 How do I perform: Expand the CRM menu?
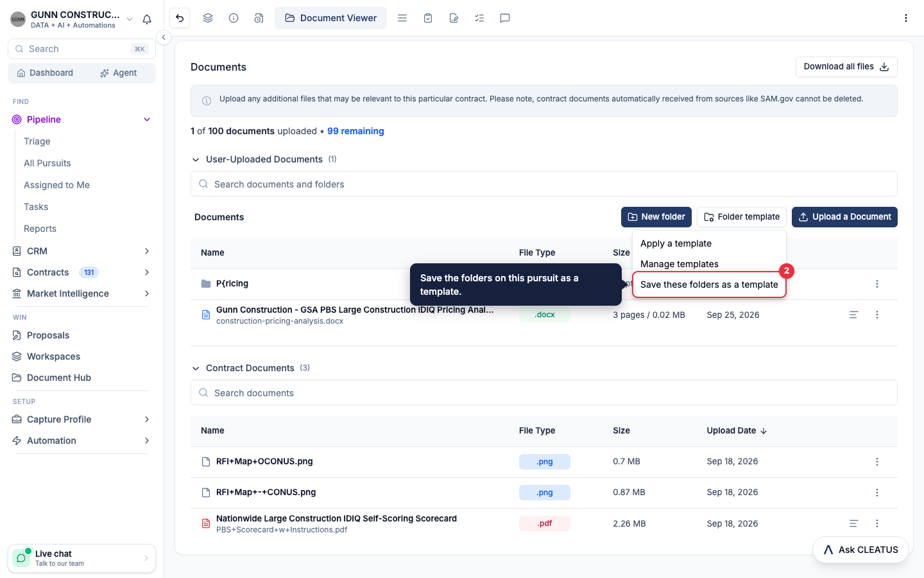coord(147,251)
